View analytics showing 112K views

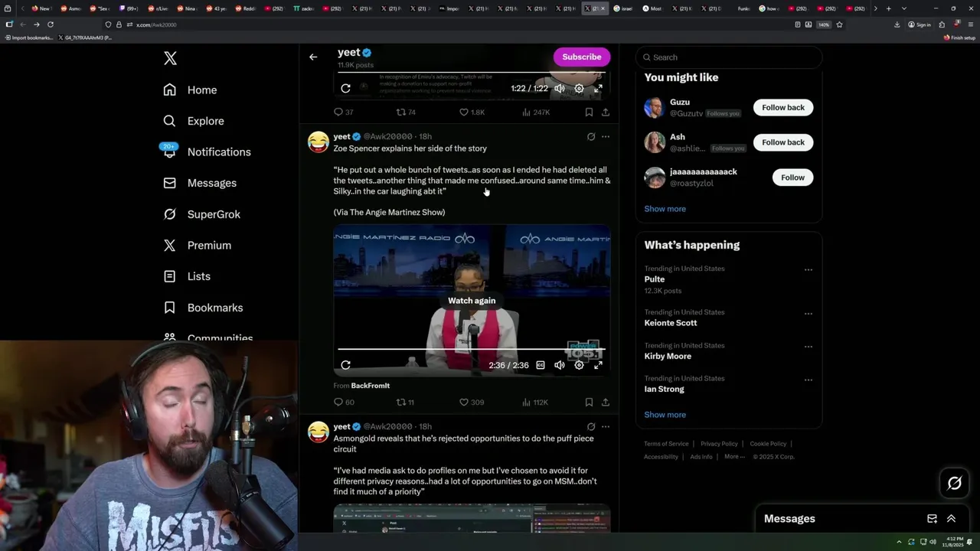[x=534, y=403]
